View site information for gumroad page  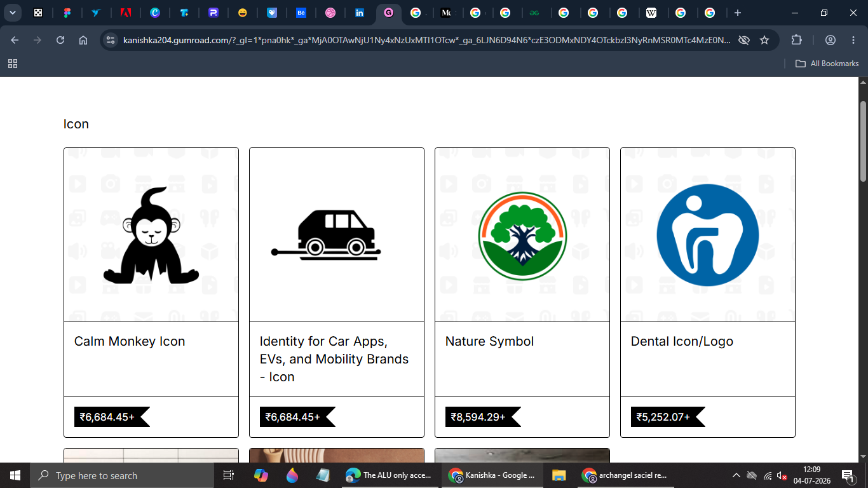coord(111,40)
